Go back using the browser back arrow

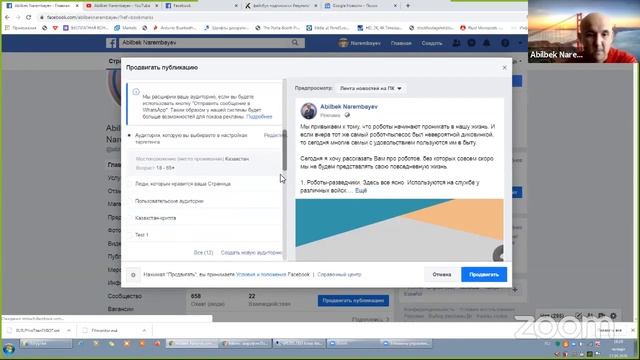pos(7,18)
